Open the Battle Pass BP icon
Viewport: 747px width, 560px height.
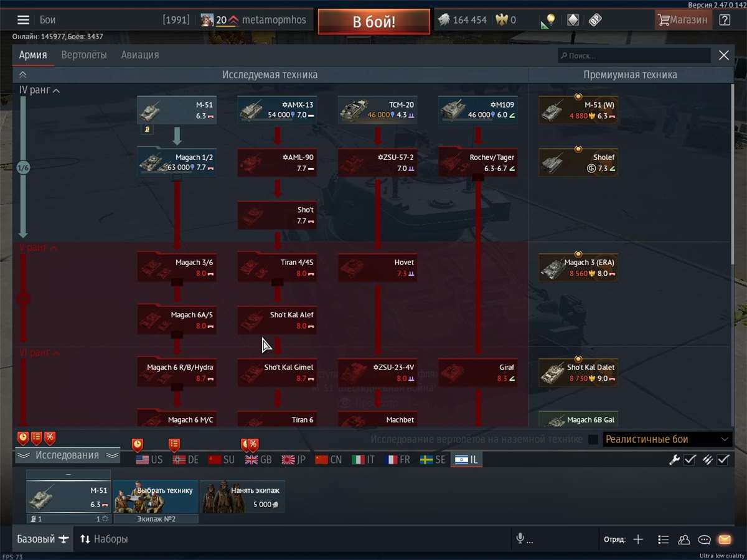tap(596, 20)
